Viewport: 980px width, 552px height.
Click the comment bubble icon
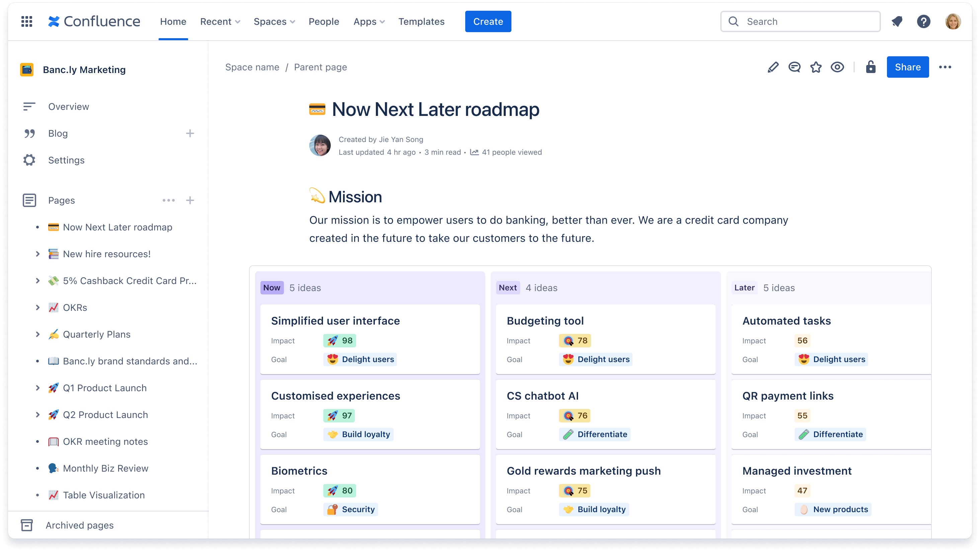[795, 67]
